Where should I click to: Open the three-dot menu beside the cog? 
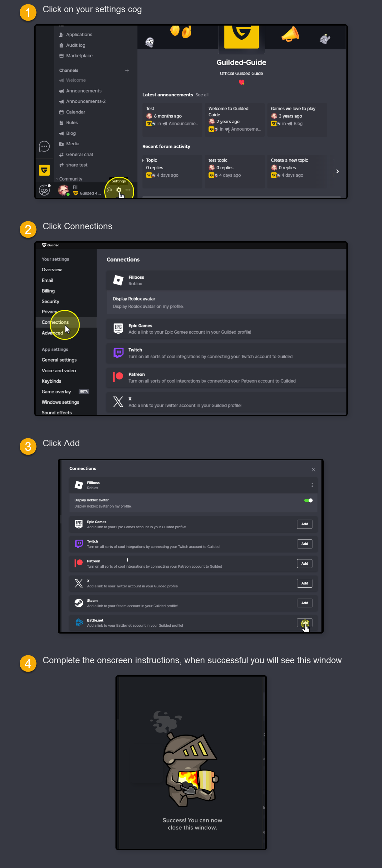[x=128, y=190]
